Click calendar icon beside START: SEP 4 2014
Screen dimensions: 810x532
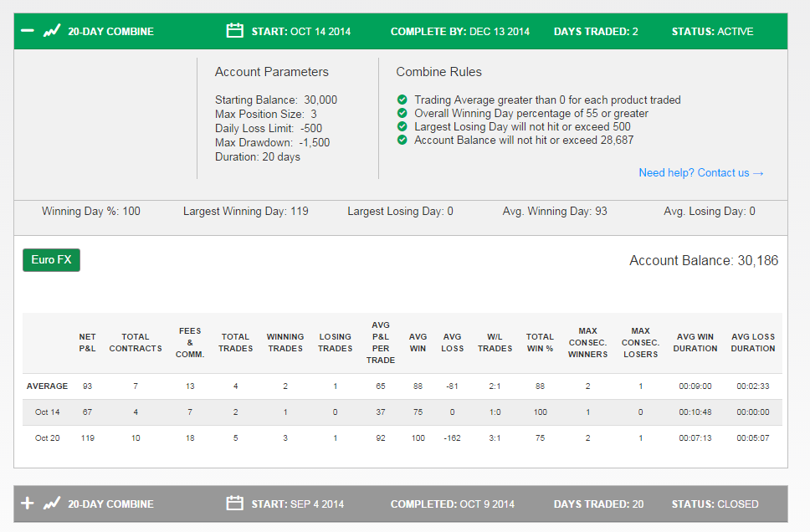[x=234, y=503]
